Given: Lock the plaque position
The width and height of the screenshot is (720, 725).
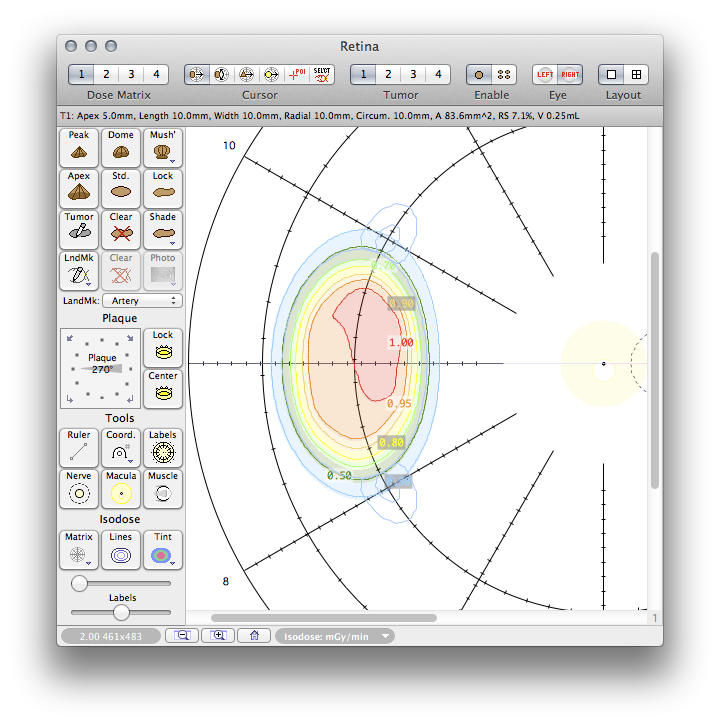Looking at the screenshot, I should click(163, 348).
